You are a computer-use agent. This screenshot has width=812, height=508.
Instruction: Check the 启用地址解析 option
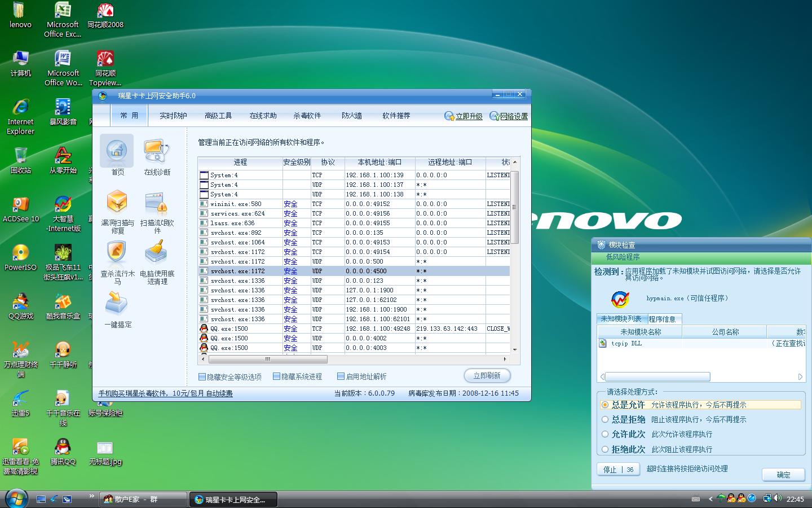point(341,376)
